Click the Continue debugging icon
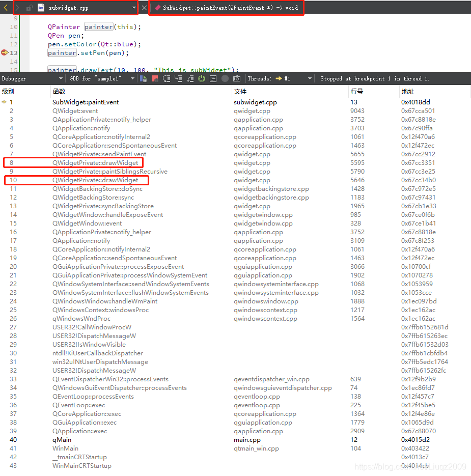The image size is (471, 476). tap(143, 78)
